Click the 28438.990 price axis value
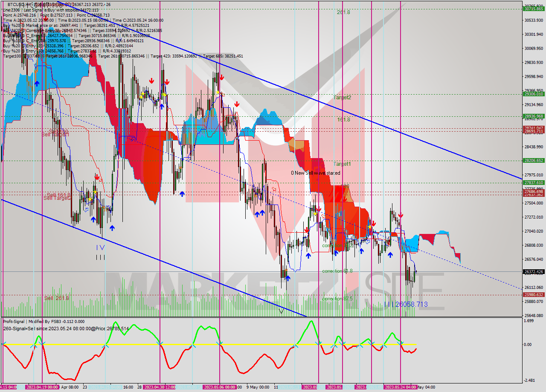 coord(533,147)
